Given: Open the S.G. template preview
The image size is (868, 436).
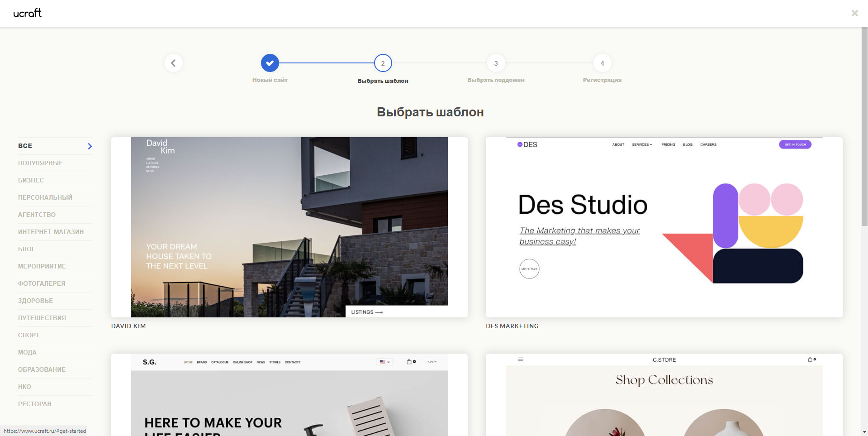Looking at the screenshot, I should [x=289, y=395].
